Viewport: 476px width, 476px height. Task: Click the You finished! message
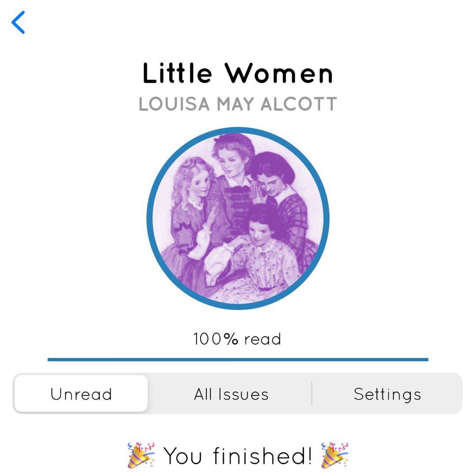coord(238,455)
